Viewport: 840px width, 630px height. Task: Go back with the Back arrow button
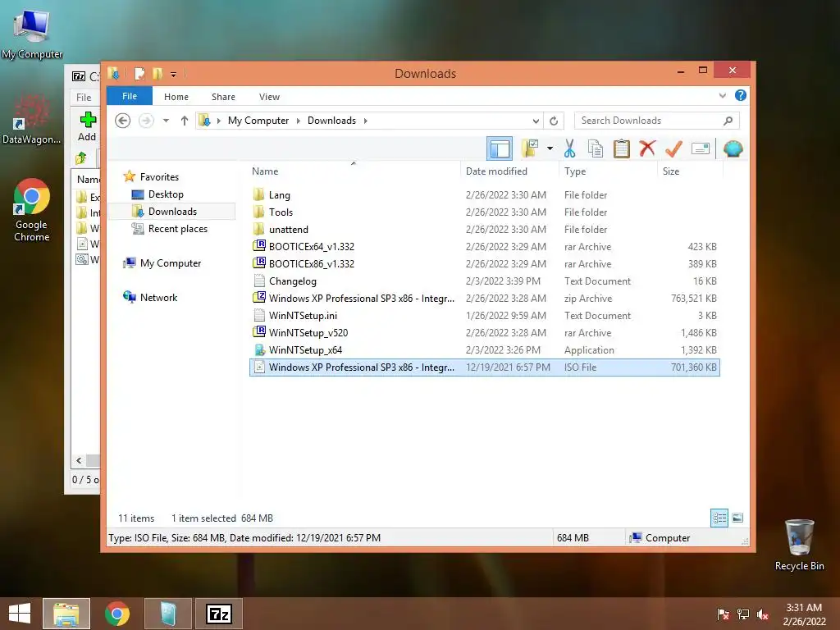click(123, 121)
